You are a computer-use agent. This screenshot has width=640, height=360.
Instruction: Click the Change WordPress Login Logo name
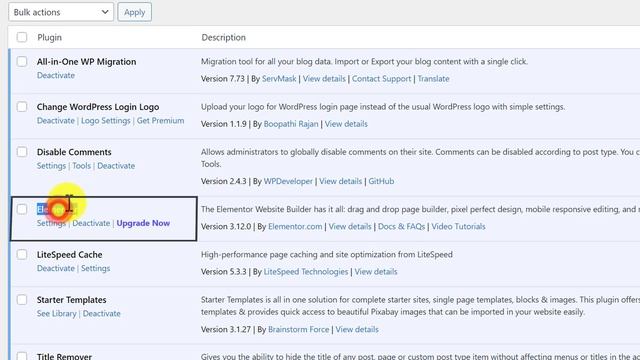pos(98,107)
